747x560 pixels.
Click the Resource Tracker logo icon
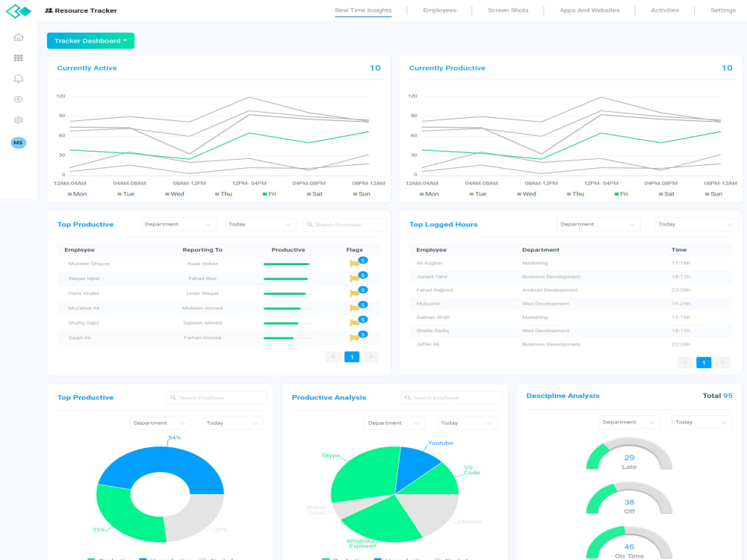[20, 10]
